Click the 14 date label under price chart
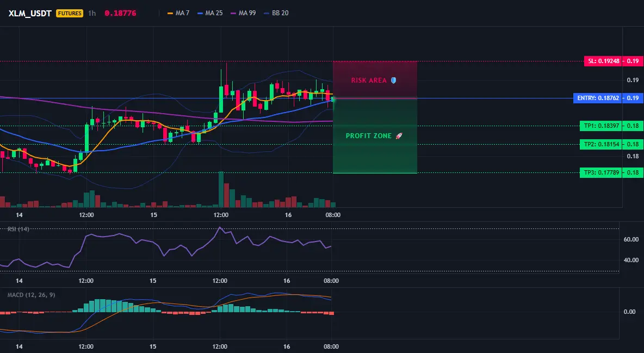This screenshot has height=353, width=644. point(19,215)
